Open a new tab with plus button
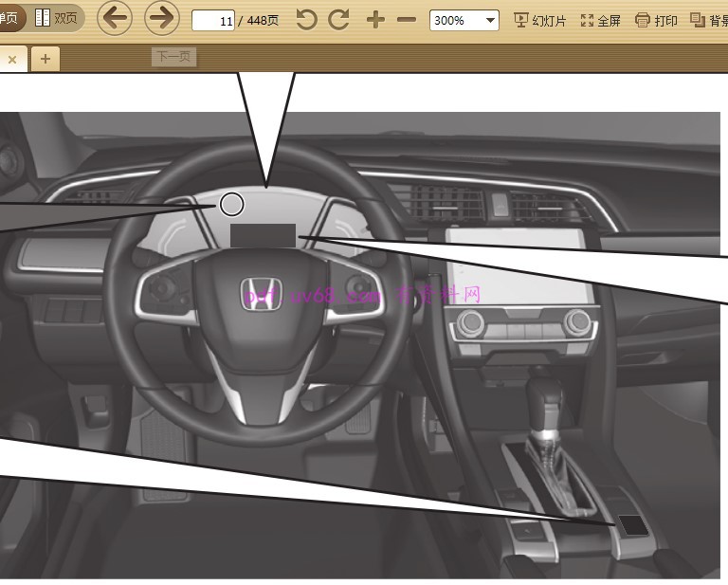 pos(44,59)
